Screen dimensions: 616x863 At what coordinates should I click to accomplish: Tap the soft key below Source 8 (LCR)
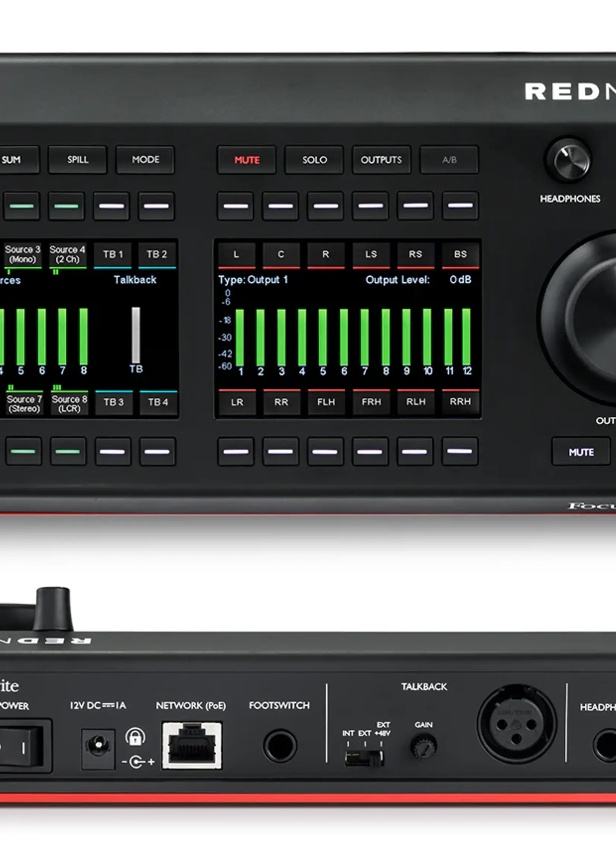(68, 451)
